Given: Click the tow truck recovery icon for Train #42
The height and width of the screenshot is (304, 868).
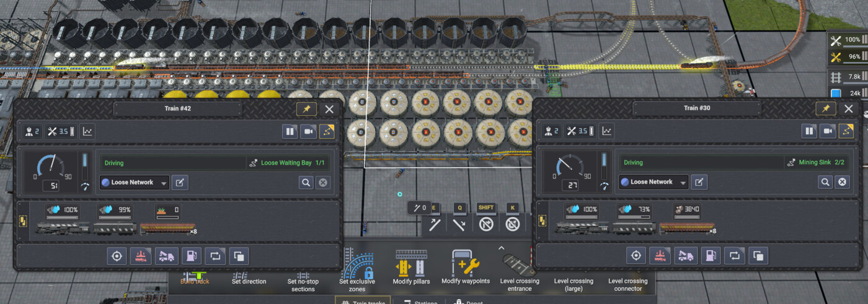Looking at the screenshot, I should [x=167, y=255].
